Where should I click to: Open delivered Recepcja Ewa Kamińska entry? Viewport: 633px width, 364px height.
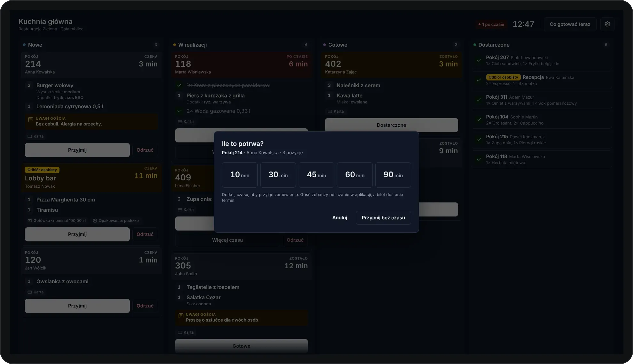(x=542, y=80)
